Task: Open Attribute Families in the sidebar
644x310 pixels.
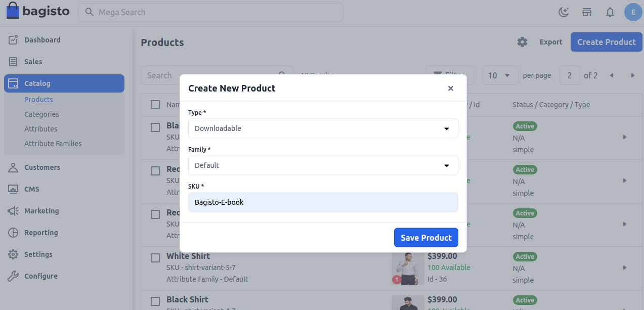Action: [x=53, y=143]
